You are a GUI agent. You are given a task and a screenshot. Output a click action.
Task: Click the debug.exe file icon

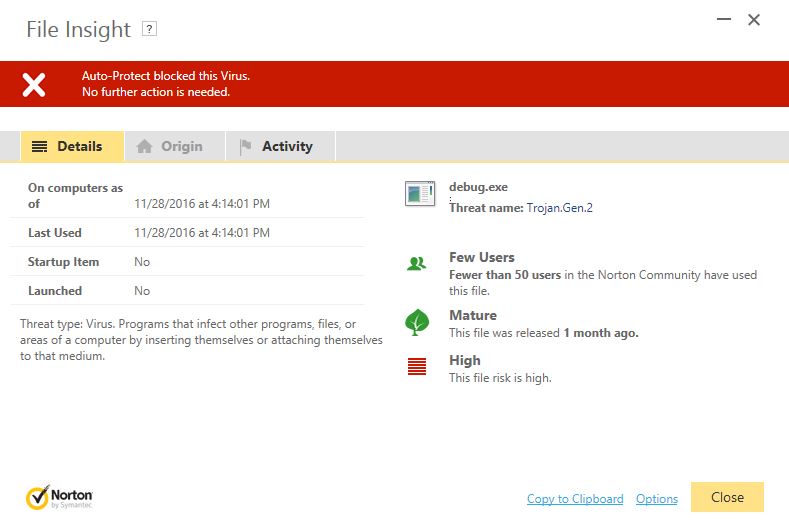[x=419, y=194]
